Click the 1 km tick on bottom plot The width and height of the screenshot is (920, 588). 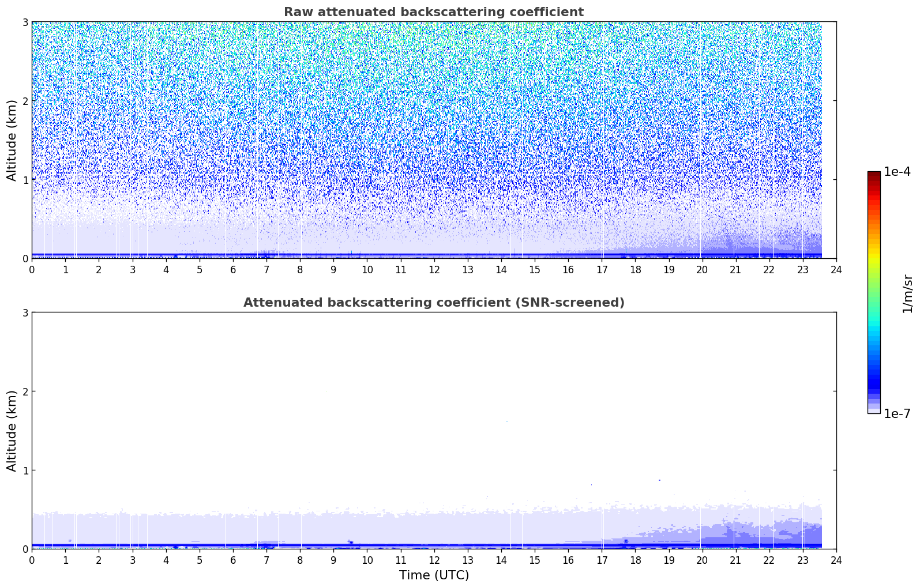coord(25,470)
